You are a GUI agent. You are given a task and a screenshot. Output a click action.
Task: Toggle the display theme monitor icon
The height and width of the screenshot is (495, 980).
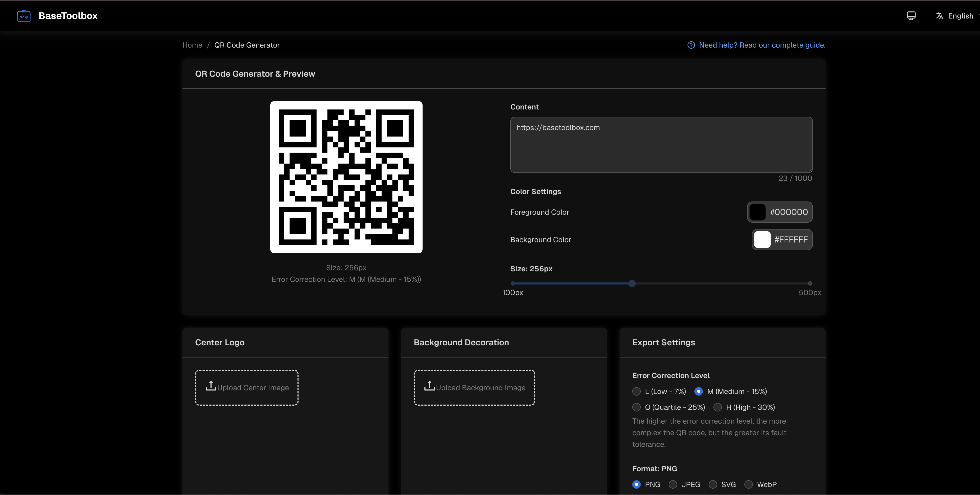911,16
